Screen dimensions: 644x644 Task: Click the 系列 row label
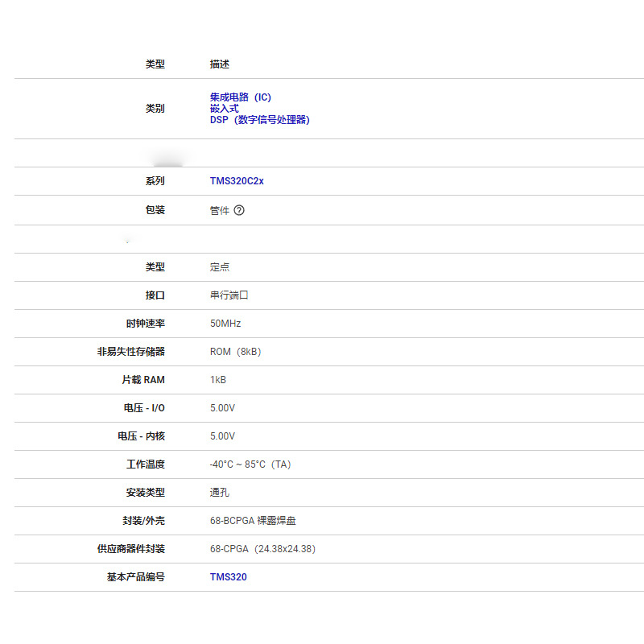click(x=155, y=181)
